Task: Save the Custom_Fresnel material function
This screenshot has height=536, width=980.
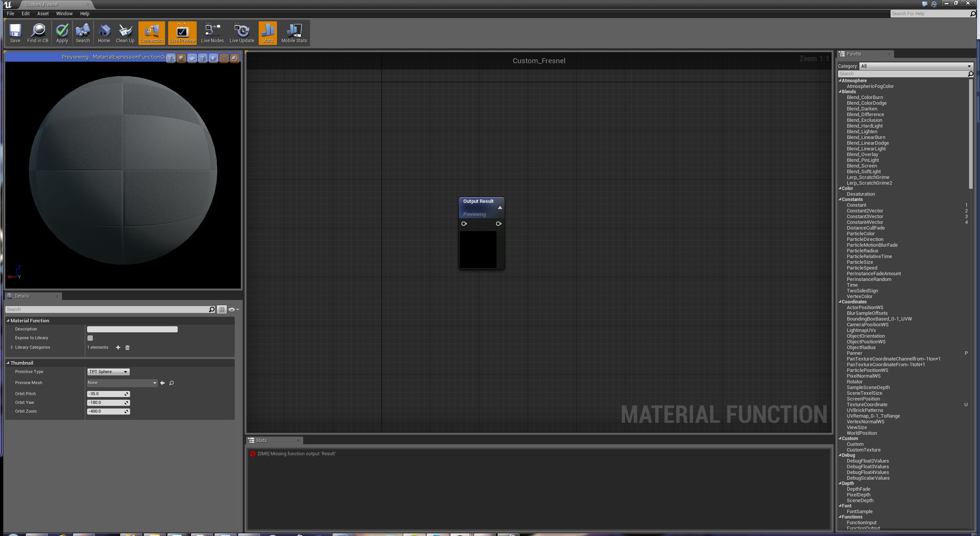Action: coord(15,33)
